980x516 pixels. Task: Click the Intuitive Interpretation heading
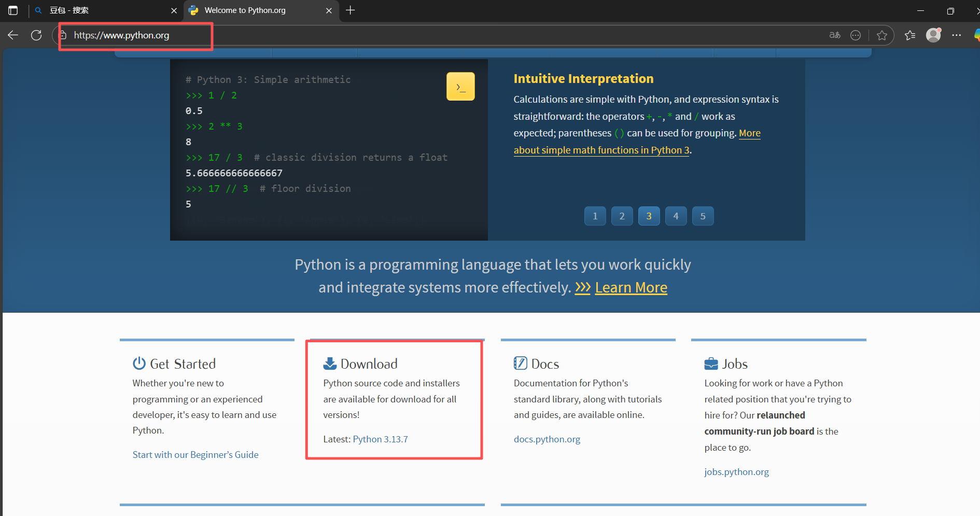click(x=583, y=79)
